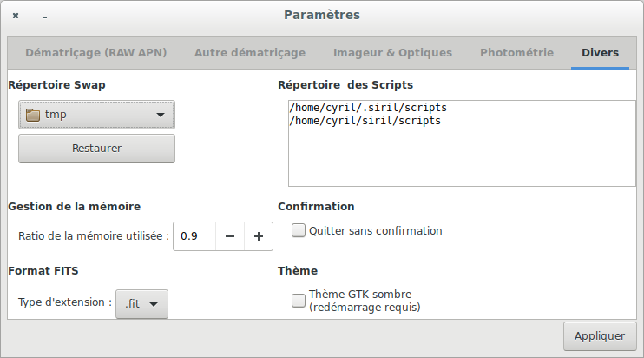
Task: Click the folder icon in the Swap selector
Action: 33,115
